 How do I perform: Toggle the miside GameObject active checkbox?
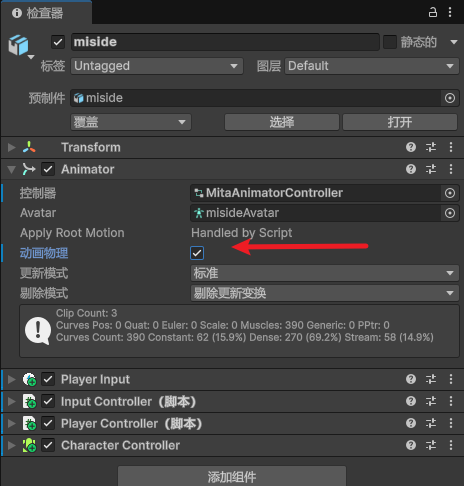58,42
